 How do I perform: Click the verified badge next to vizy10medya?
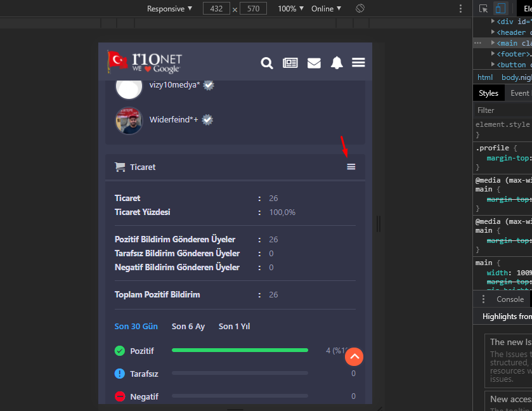coord(209,85)
